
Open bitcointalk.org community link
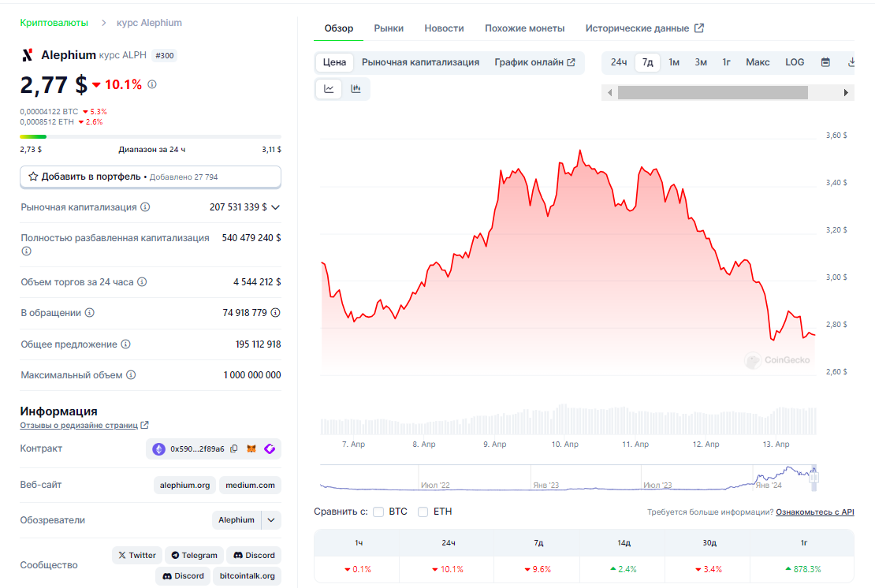pyautogui.click(x=248, y=575)
